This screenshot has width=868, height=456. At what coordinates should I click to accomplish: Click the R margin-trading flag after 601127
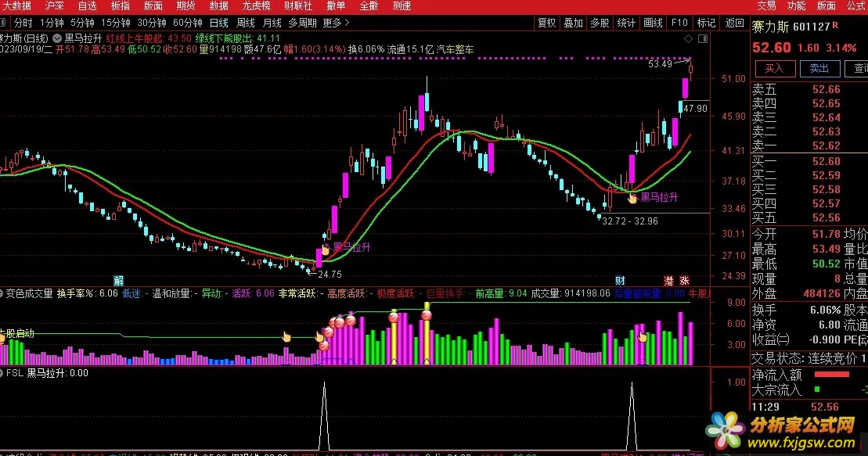pyautogui.click(x=835, y=26)
